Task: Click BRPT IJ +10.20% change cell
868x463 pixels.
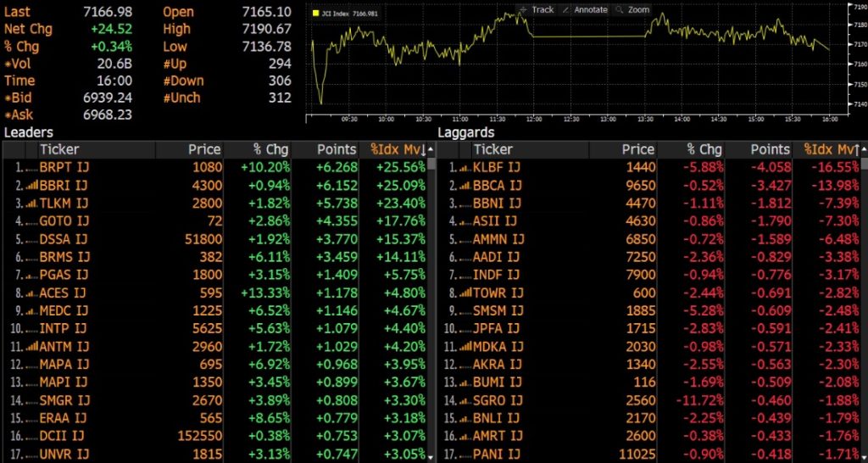Action: pyautogui.click(x=264, y=167)
